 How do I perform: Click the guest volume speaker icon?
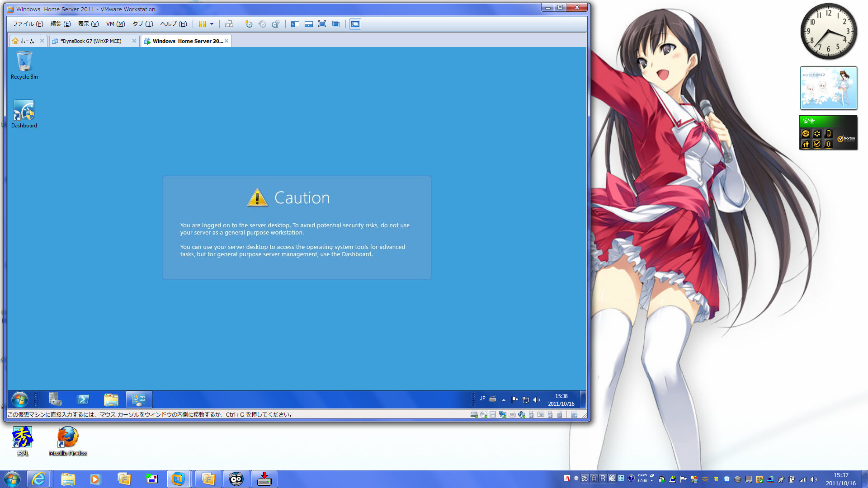click(x=537, y=399)
